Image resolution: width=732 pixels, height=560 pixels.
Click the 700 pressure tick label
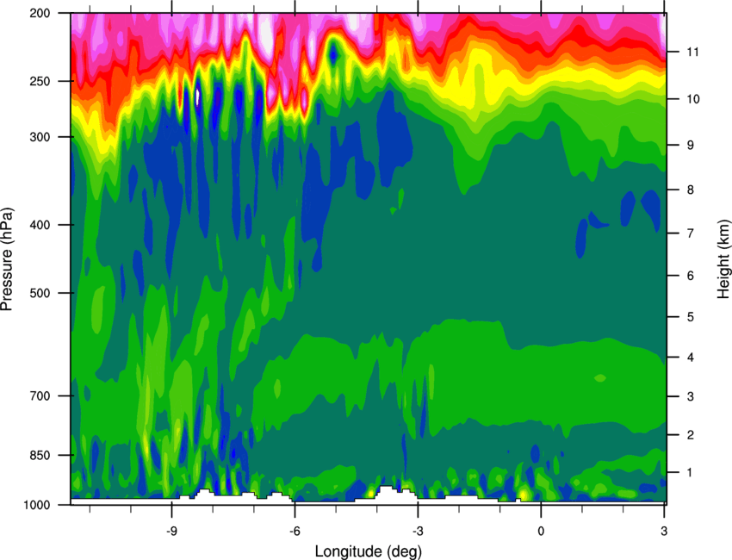[x=40, y=395]
